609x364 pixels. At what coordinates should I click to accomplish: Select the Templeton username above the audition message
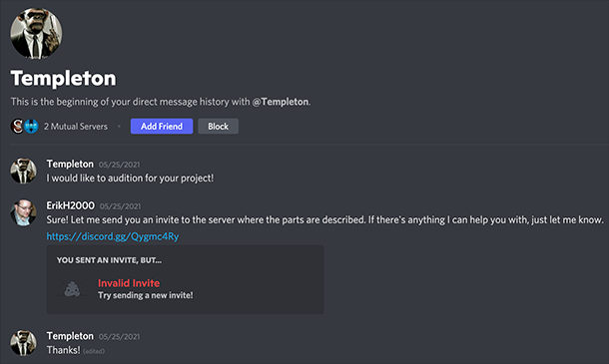[70, 165]
